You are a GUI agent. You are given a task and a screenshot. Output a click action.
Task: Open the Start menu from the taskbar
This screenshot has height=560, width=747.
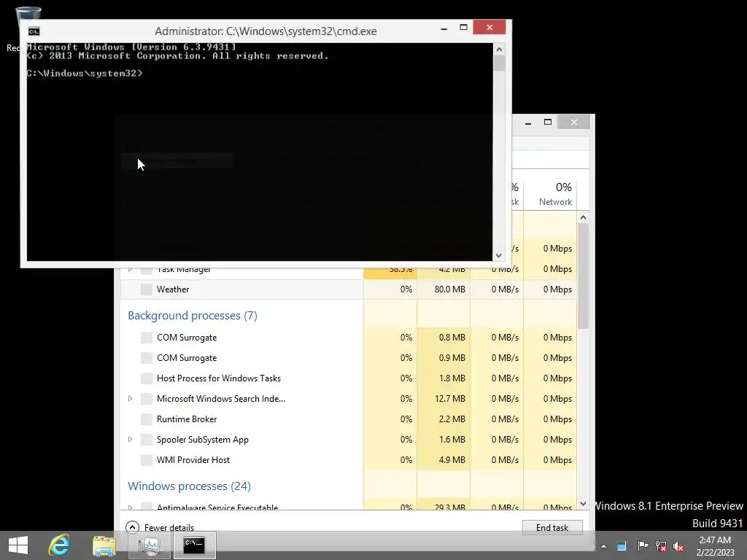pos(18,545)
